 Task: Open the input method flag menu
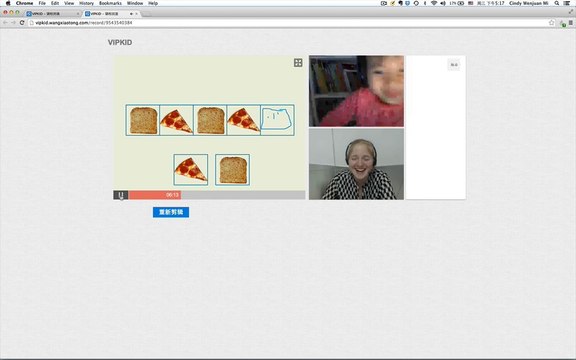(471, 3)
